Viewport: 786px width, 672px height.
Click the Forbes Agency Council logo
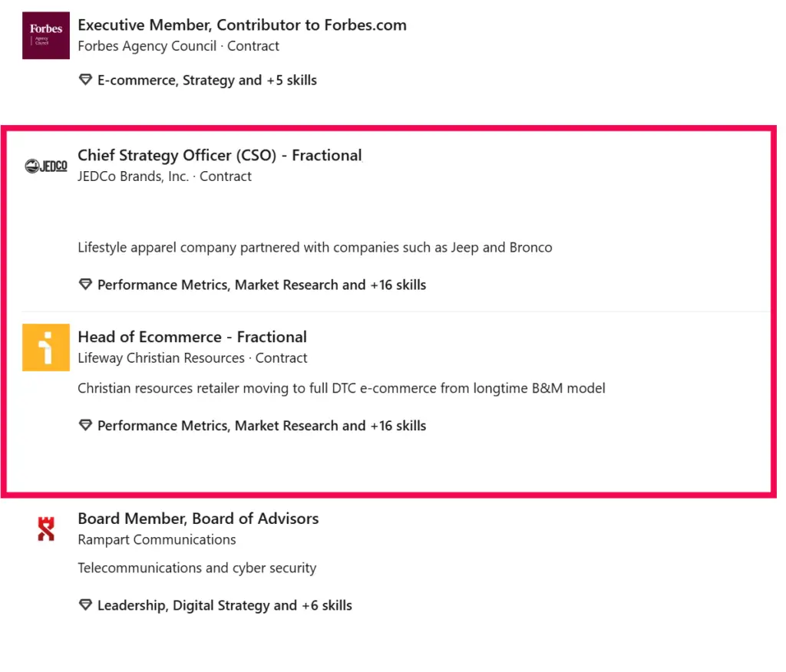45,35
